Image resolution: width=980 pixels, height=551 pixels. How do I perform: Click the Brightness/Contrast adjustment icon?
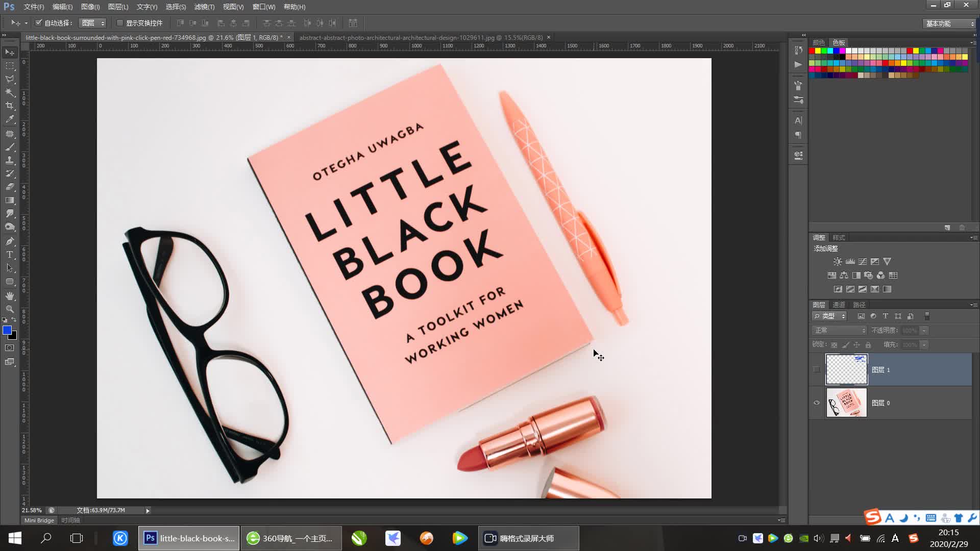point(838,261)
